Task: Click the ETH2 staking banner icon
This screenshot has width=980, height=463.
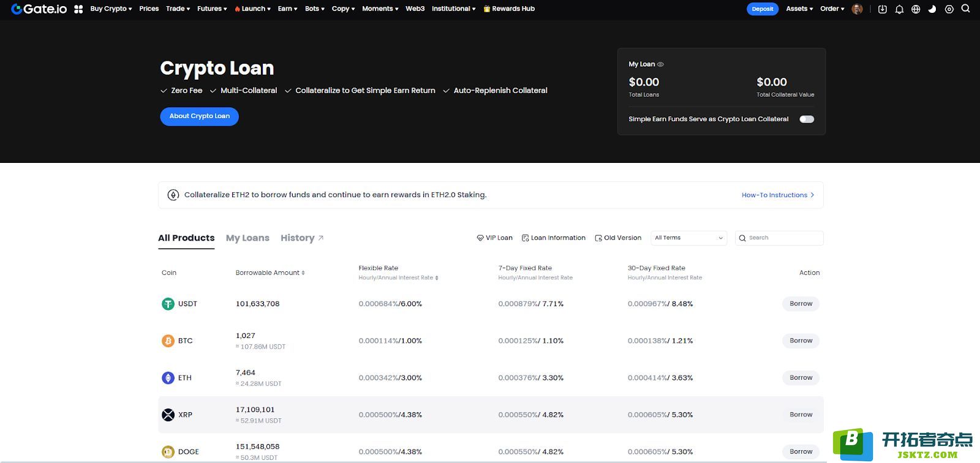Action: pyautogui.click(x=173, y=195)
